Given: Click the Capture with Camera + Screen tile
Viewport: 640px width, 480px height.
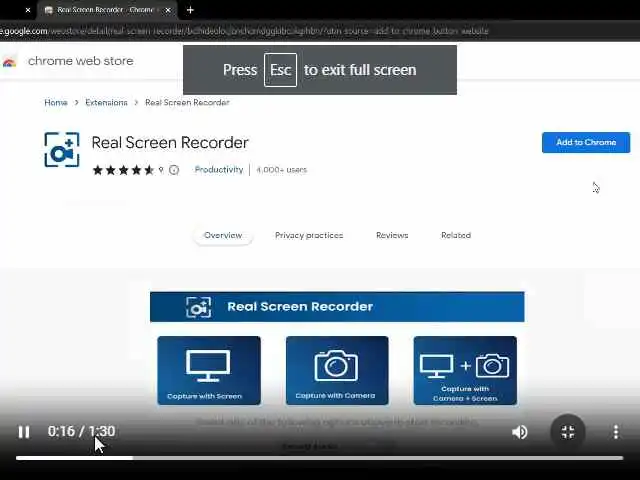Looking at the screenshot, I should pyautogui.click(x=465, y=371).
